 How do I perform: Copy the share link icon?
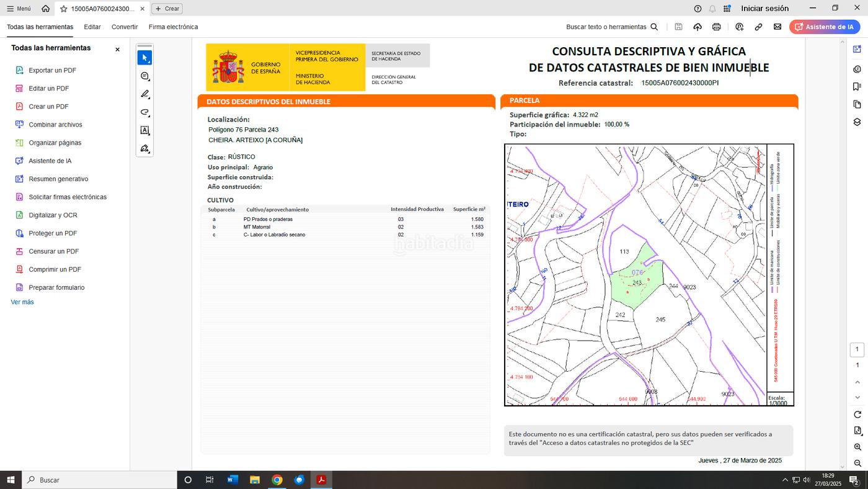[x=758, y=27]
